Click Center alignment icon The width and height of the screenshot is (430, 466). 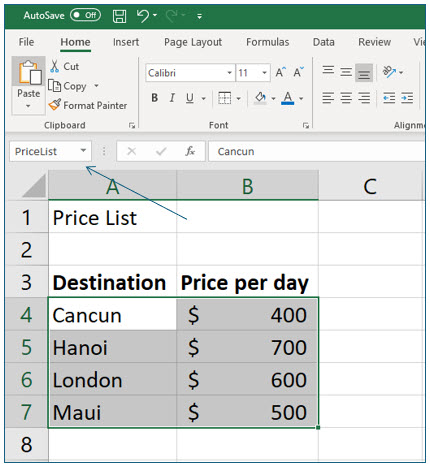[x=346, y=98]
